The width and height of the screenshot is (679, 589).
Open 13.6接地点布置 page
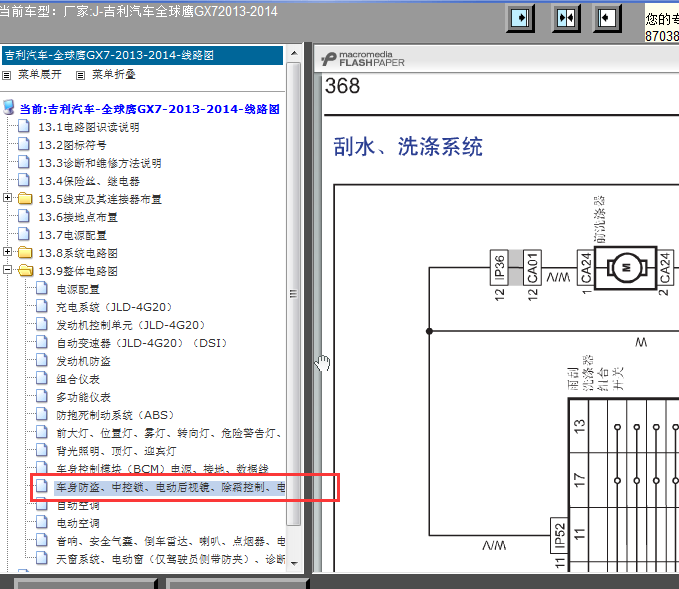[78, 217]
